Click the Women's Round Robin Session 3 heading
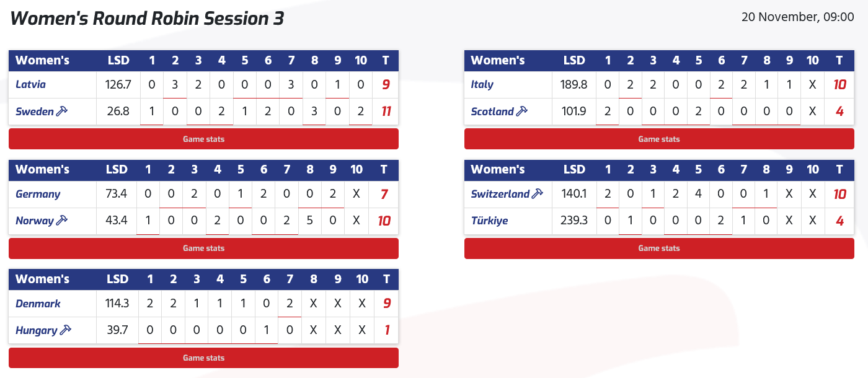 click(x=147, y=19)
